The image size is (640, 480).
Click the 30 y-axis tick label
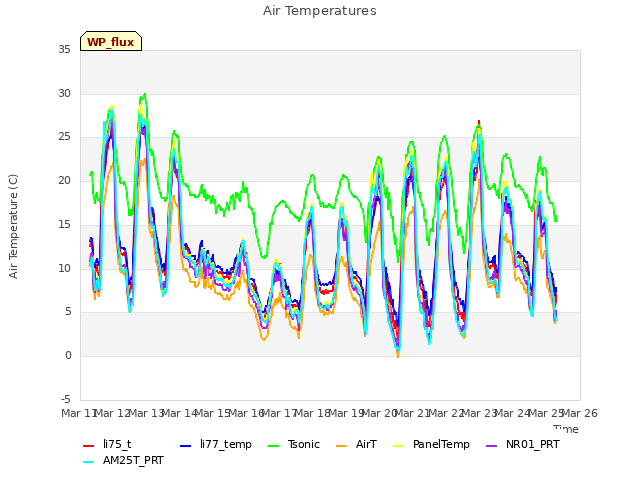pos(64,93)
